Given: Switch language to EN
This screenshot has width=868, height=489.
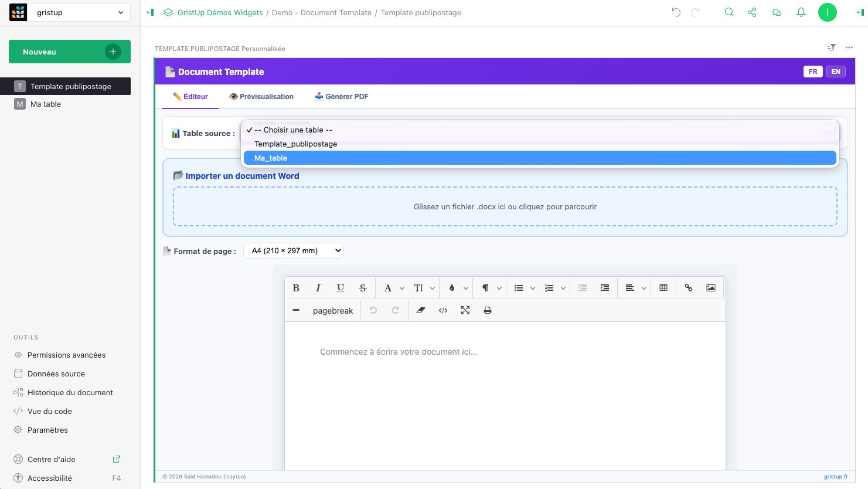Looking at the screenshot, I should click(x=836, y=72).
